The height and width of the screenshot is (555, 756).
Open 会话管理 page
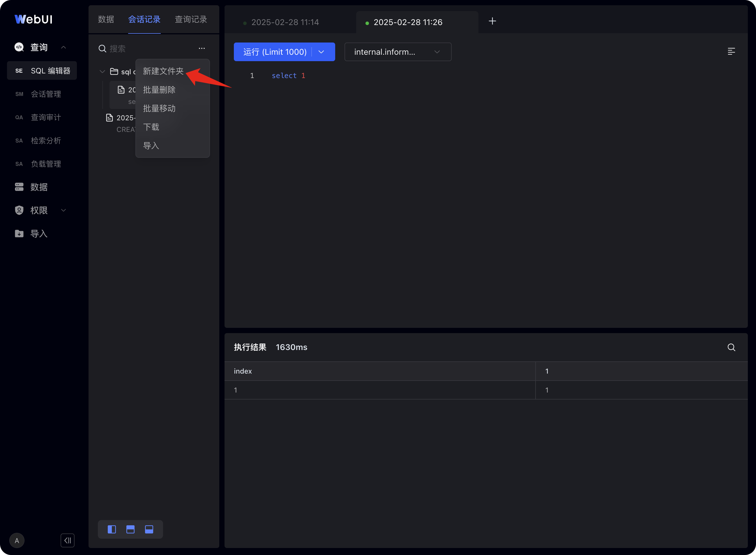[x=42, y=94]
